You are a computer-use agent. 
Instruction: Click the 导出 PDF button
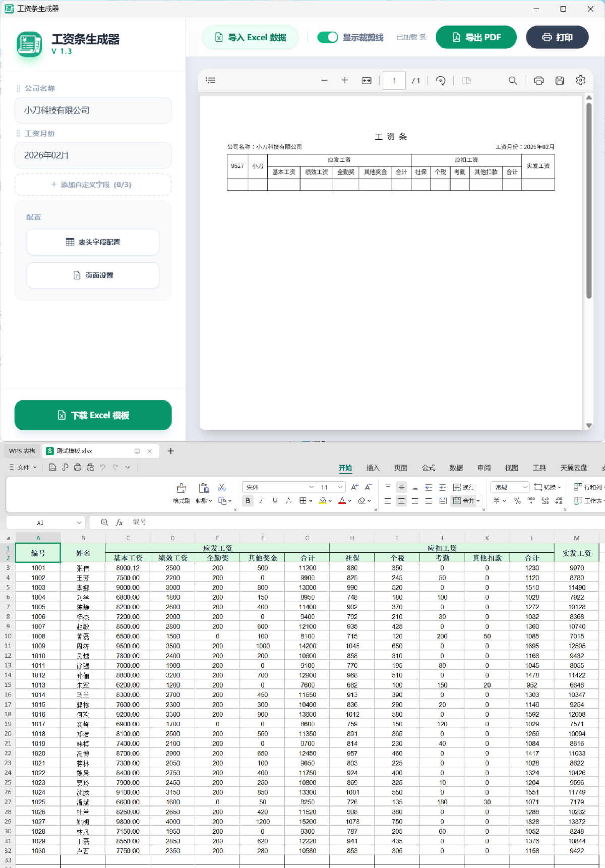pos(476,37)
